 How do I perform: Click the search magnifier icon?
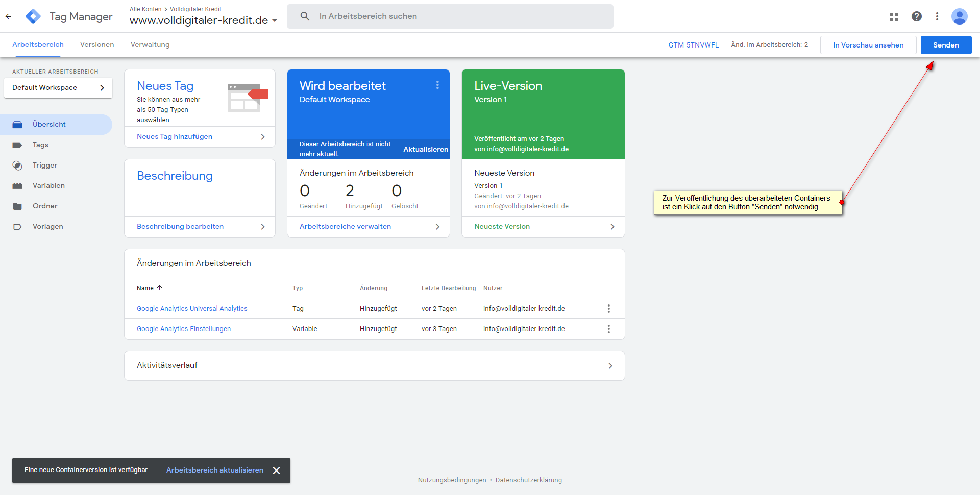click(x=305, y=16)
